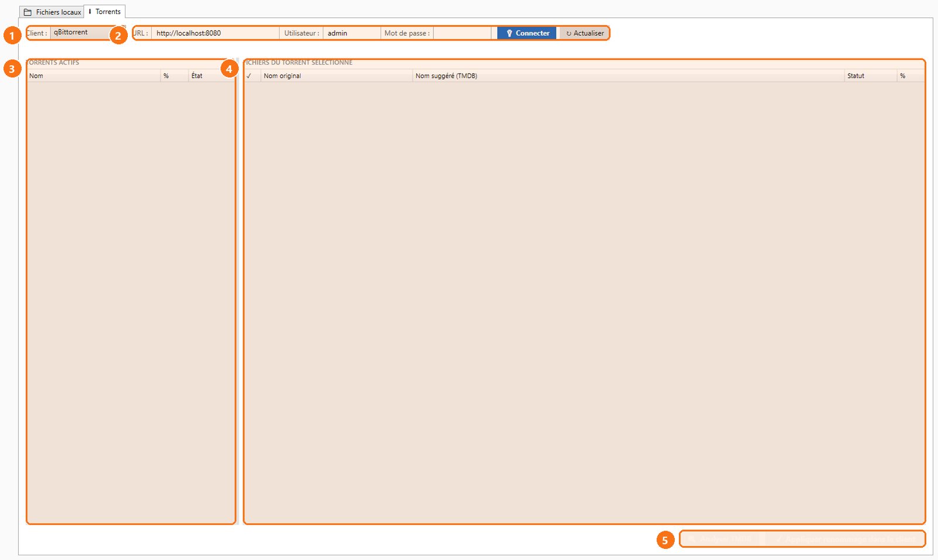Click Appliquer renommage dans le client
Screen dimensions: 938x560
[845, 539]
